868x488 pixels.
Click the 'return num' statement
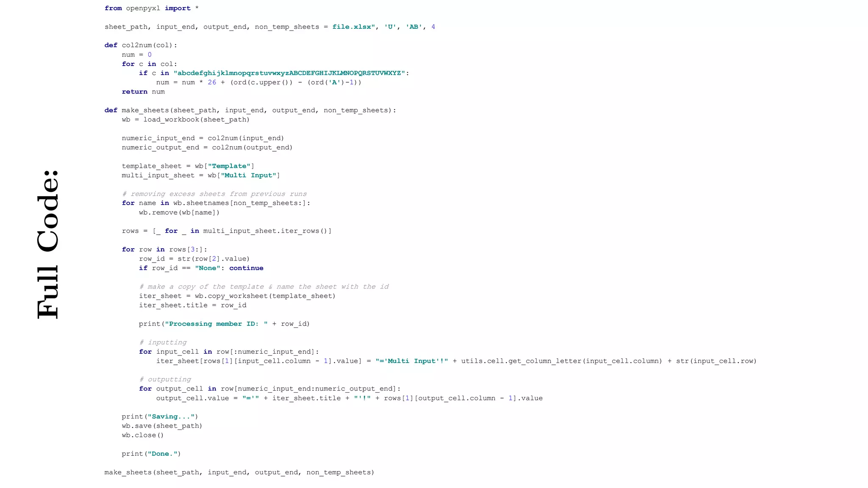(x=143, y=91)
